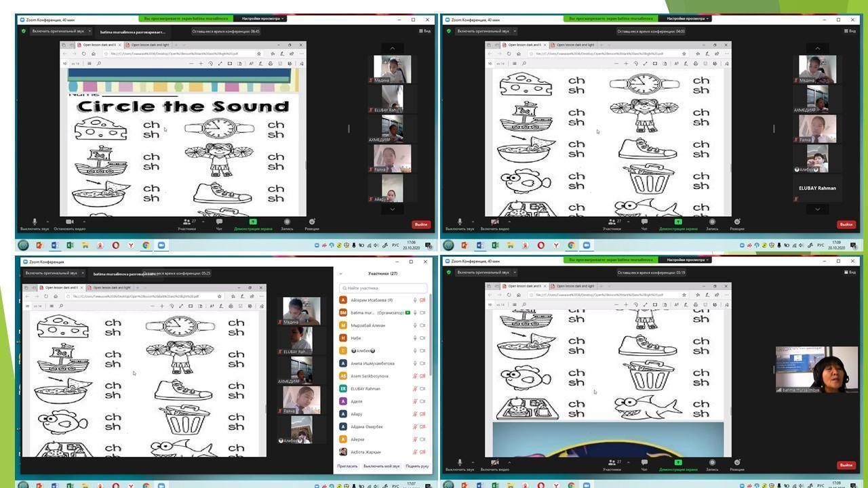Toggle Включить видео in meeting with 03:19 remaining

[494, 463]
